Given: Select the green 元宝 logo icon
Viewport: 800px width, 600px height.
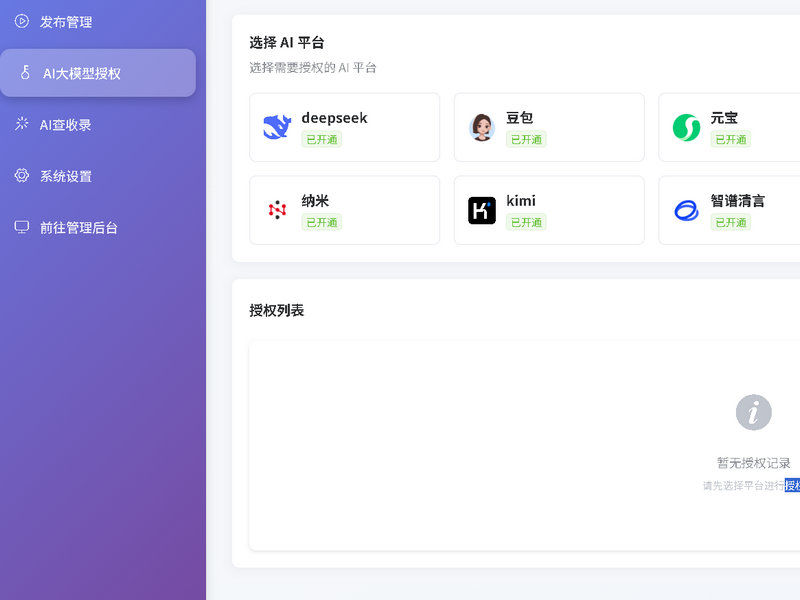Looking at the screenshot, I should (x=686, y=127).
